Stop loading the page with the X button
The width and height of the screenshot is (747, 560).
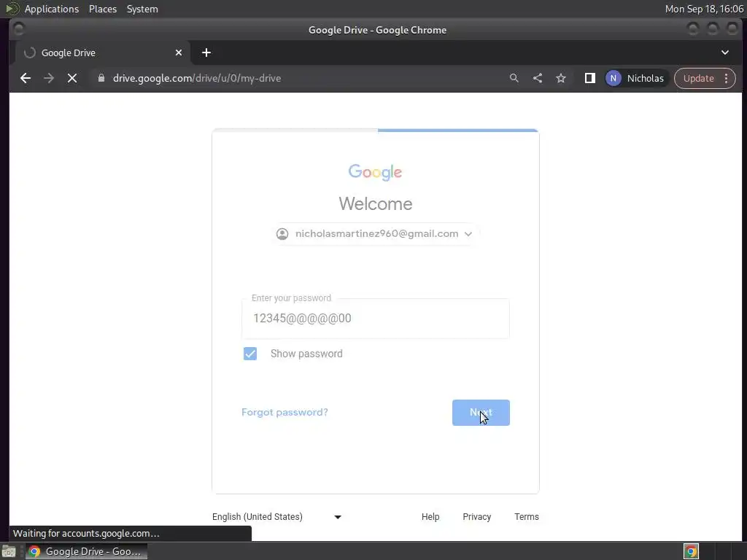pos(72,78)
